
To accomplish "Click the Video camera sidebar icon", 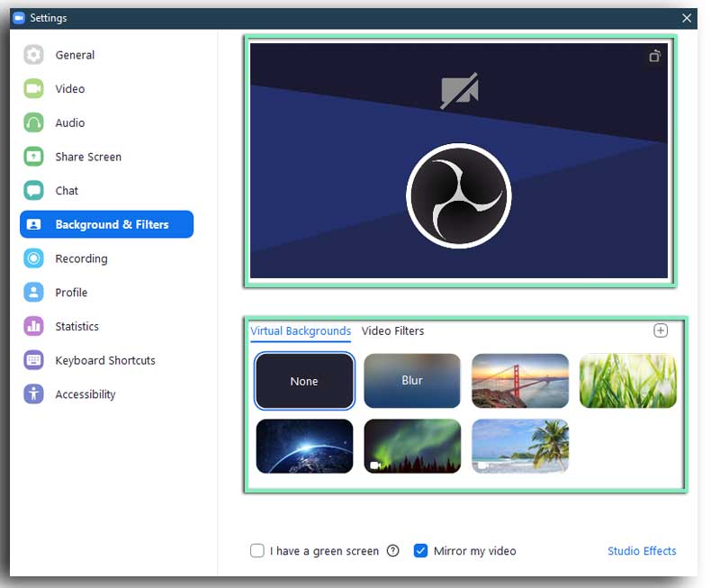I will tap(33, 88).
